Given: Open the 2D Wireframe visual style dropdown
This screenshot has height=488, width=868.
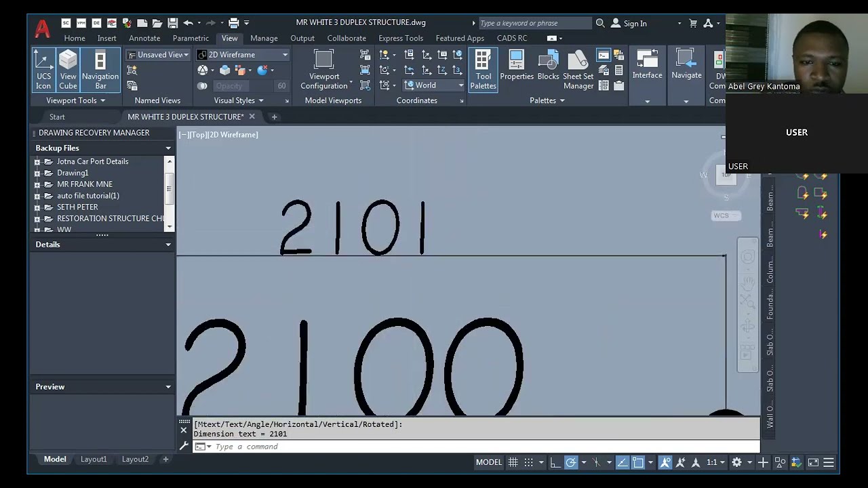Looking at the screenshot, I should tap(243, 55).
